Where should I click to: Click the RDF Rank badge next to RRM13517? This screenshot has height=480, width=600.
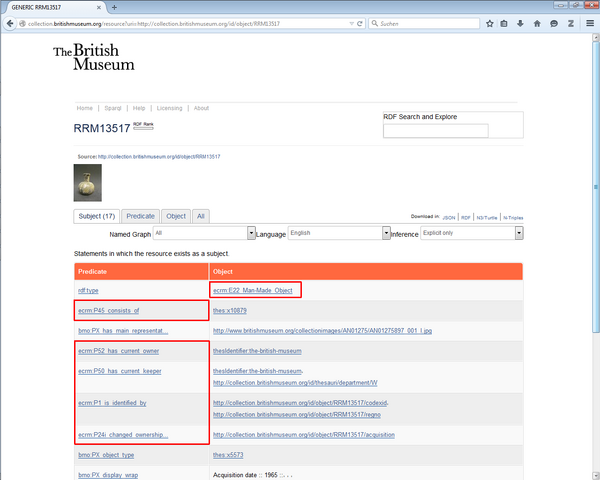(x=143, y=126)
